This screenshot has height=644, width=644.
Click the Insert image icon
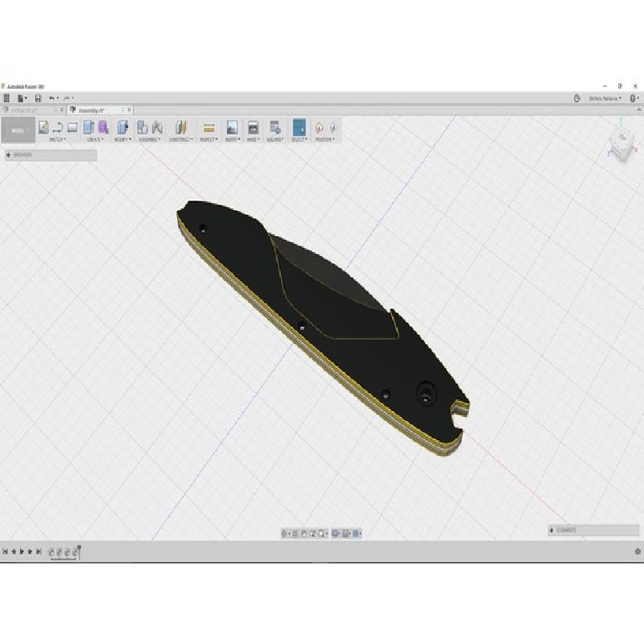pyautogui.click(x=232, y=127)
